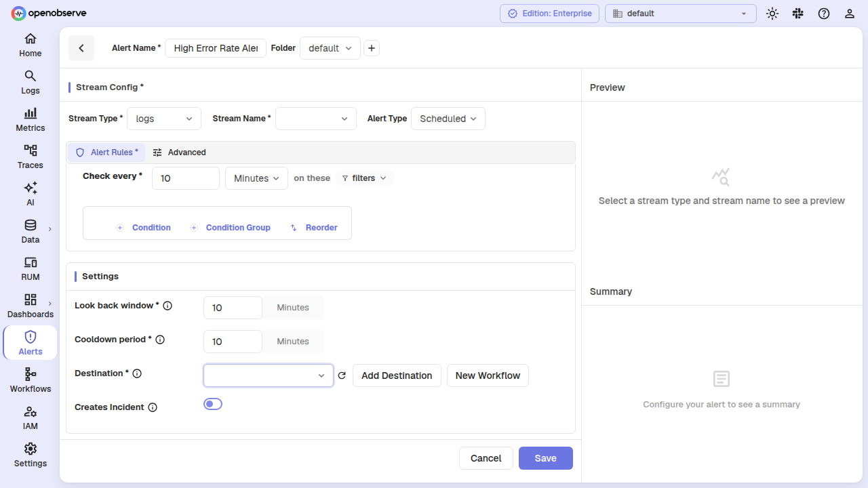Toggle the Creates Incident switch
The height and width of the screenshot is (488, 868).
coord(213,404)
